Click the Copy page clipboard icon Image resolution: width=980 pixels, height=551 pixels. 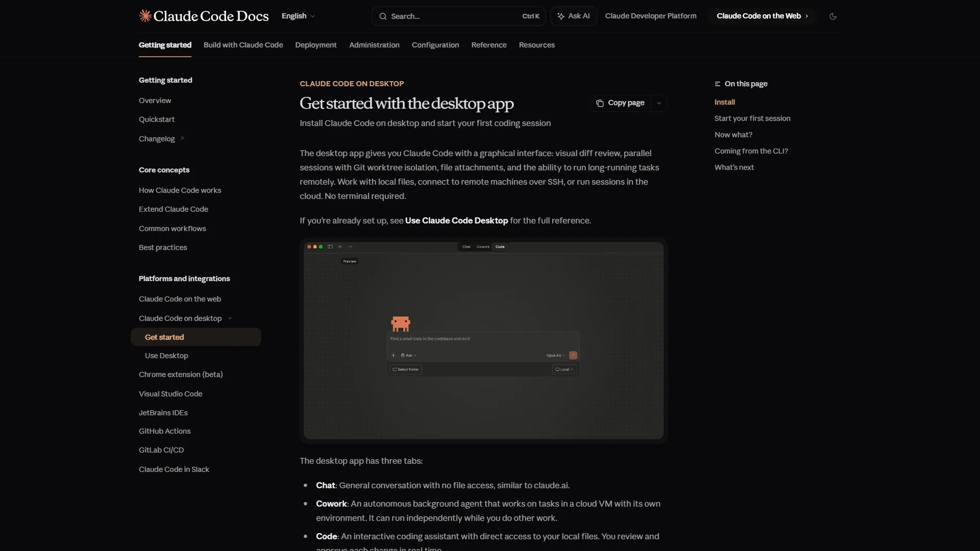(x=600, y=103)
